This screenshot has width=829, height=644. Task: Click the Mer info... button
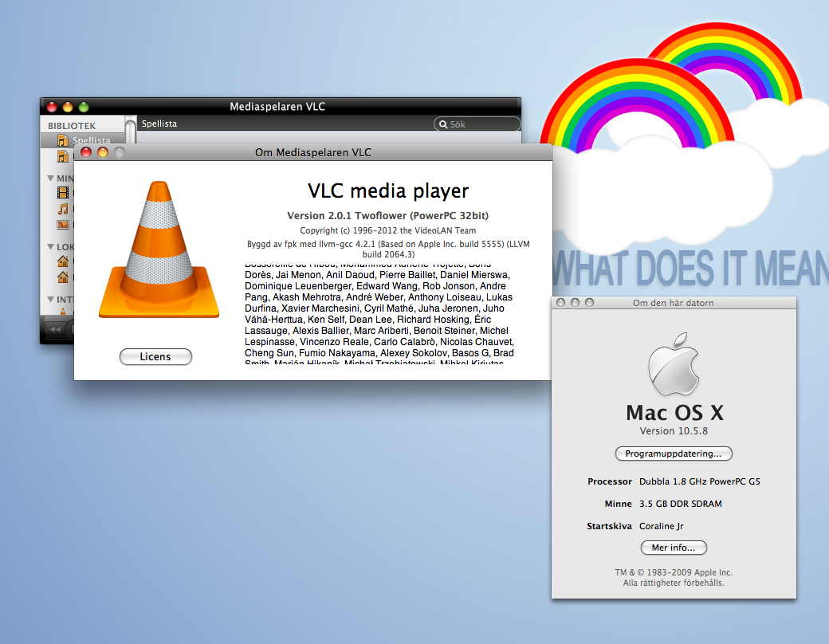pyautogui.click(x=674, y=548)
